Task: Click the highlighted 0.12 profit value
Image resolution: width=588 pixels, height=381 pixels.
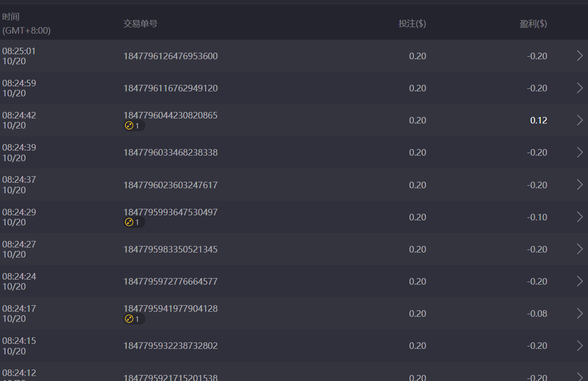Action: tap(538, 120)
